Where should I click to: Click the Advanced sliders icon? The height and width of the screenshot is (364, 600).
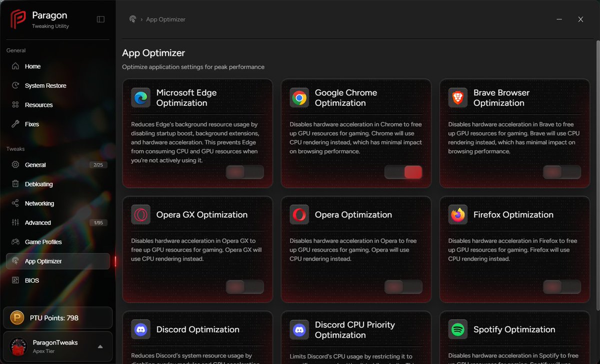15,223
